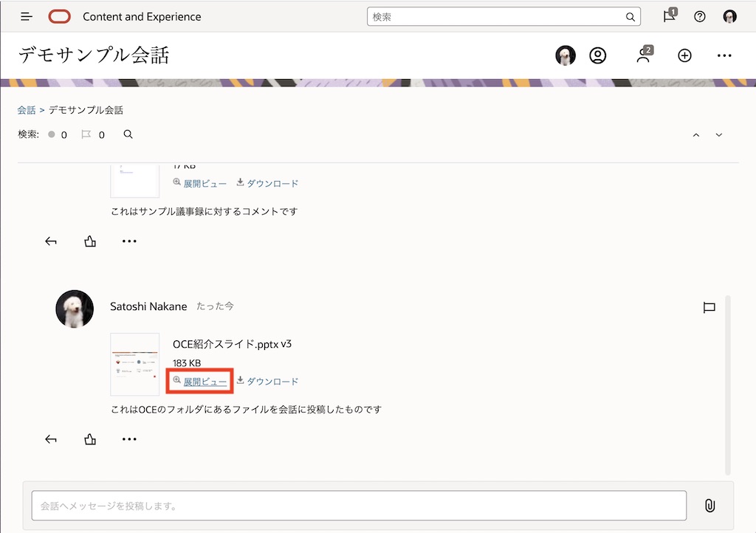Viewport: 756px width, 533px height.
Task: Open help with the question mark icon
Action: point(699,16)
